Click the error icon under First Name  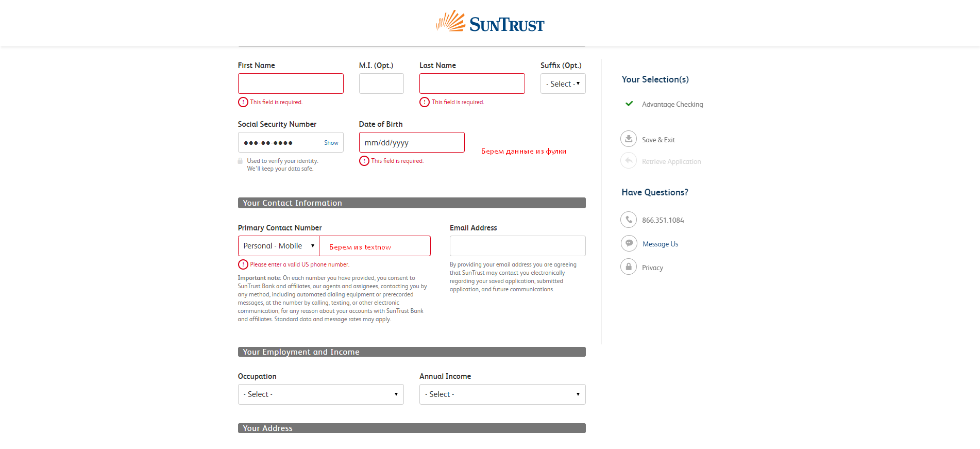click(x=243, y=102)
